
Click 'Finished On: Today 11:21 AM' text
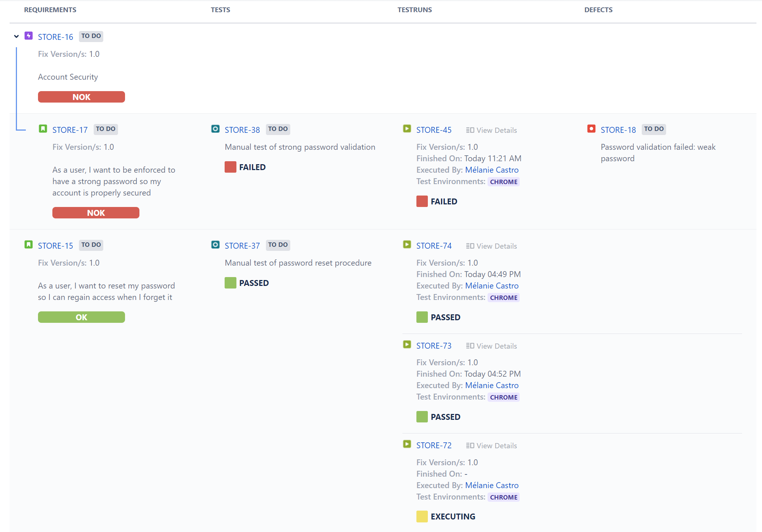pyautogui.click(x=469, y=159)
